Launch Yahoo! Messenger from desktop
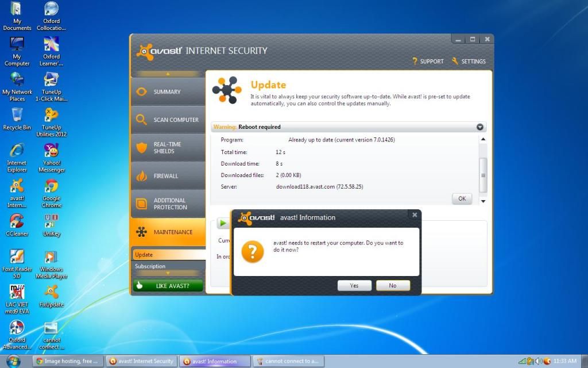 [x=51, y=158]
